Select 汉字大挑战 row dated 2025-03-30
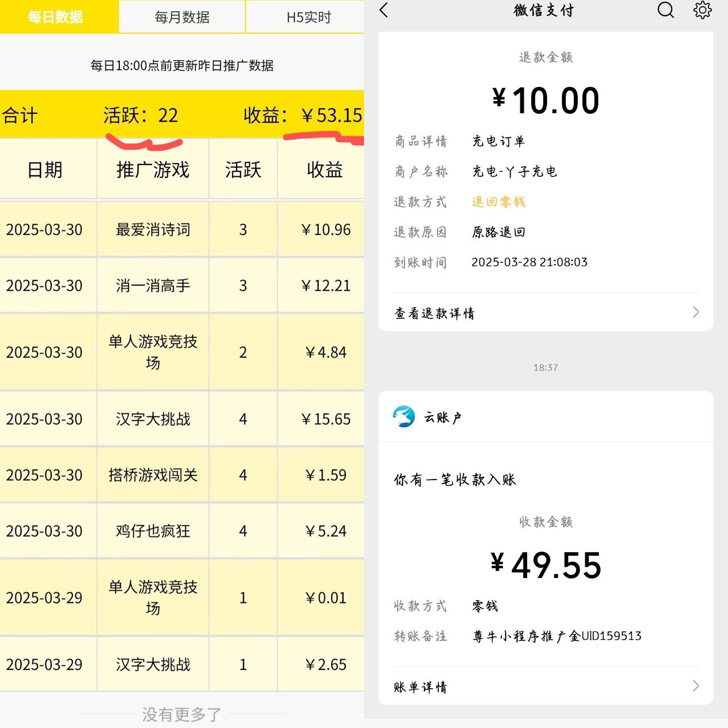The height and width of the screenshot is (728, 728). pos(182,419)
